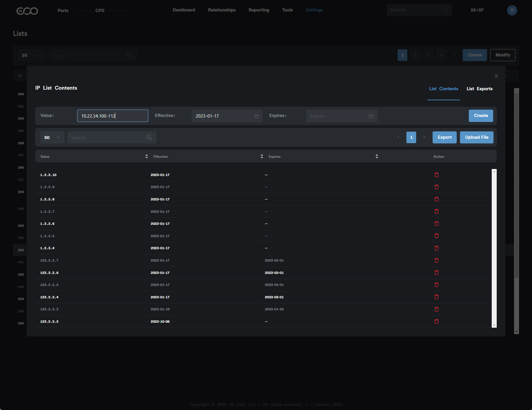Switch to the List Contents tab

(x=443, y=89)
